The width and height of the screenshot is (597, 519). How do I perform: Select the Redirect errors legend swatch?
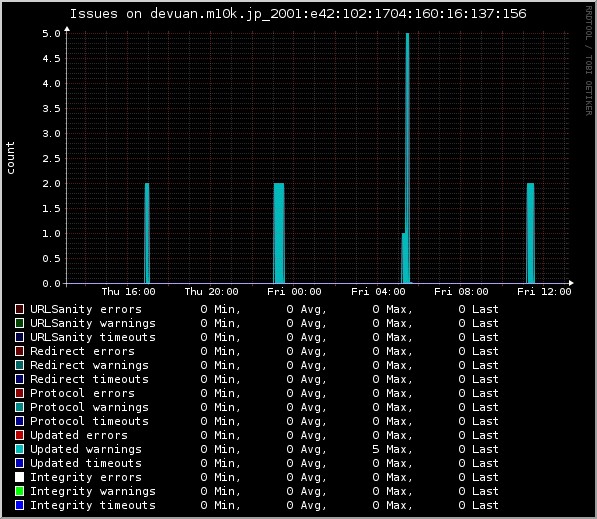[x=19, y=351]
